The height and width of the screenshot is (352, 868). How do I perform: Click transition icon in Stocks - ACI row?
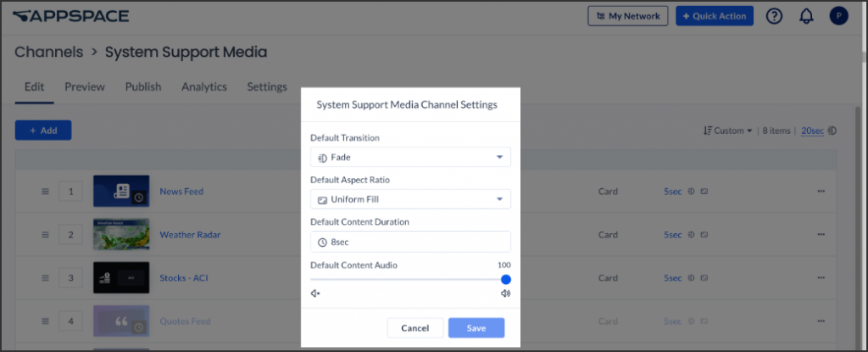click(x=691, y=277)
